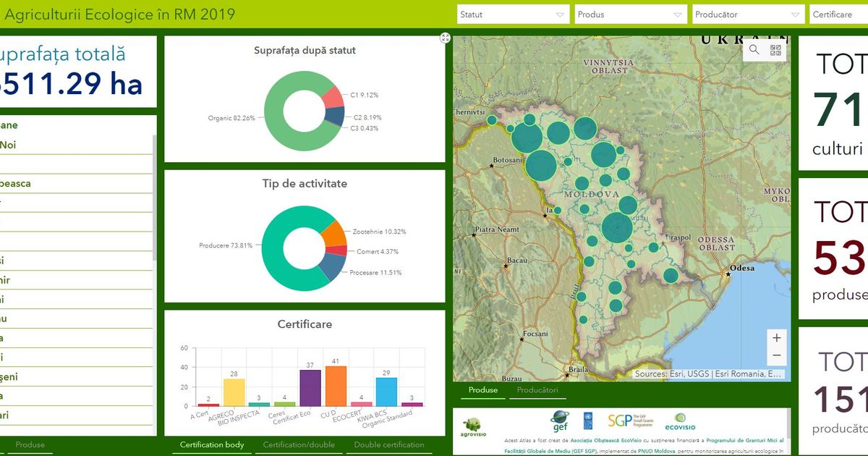
Task: Click the ecovisio logo
Action: [680, 421]
